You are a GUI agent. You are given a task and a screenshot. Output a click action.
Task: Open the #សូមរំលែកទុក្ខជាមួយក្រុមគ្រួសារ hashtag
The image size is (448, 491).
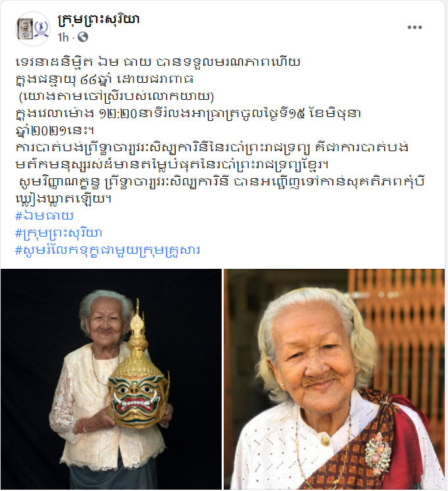(x=107, y=250)
